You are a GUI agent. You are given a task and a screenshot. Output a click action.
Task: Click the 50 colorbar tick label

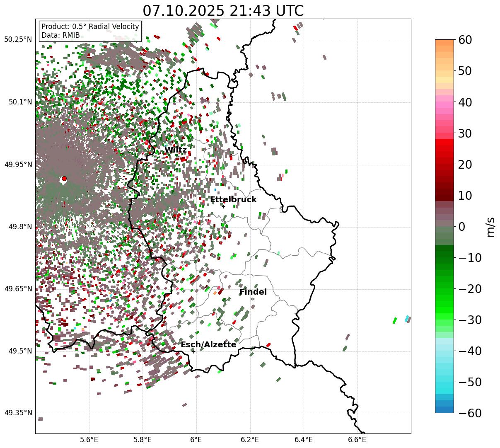pyautogui.click(x=464, y=71)
